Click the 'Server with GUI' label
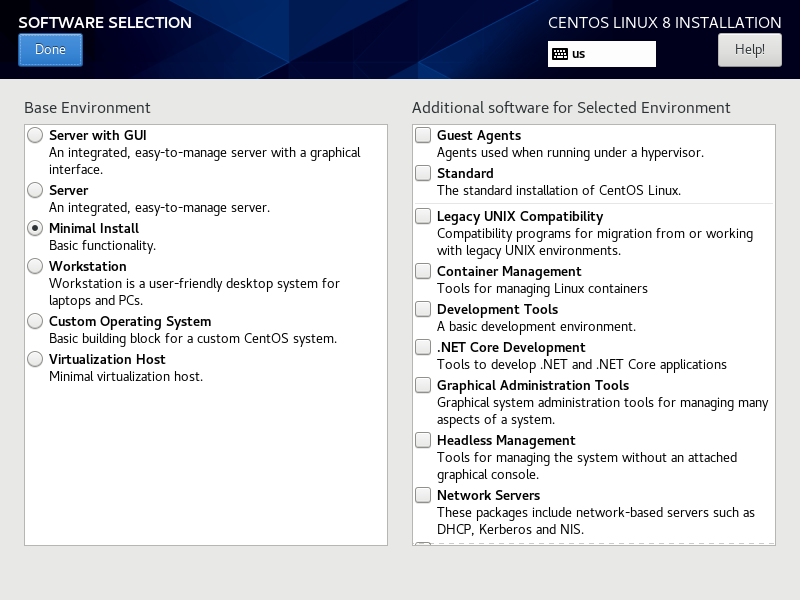 (x=97, y=135)
